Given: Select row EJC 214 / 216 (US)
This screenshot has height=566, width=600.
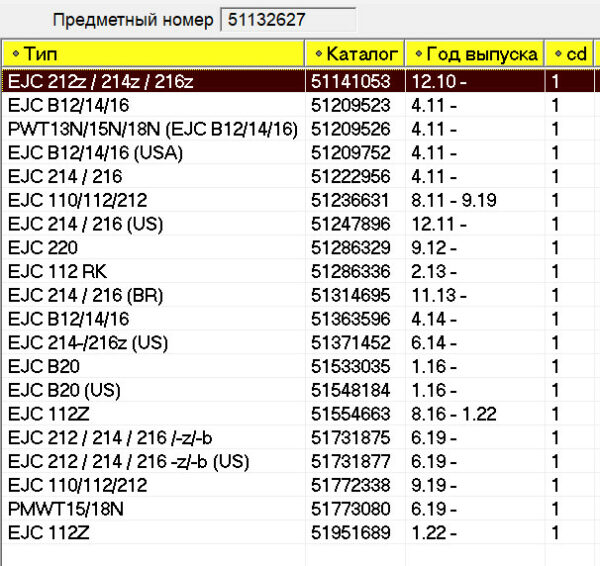Looking at the screenshot, I should 300,223.
